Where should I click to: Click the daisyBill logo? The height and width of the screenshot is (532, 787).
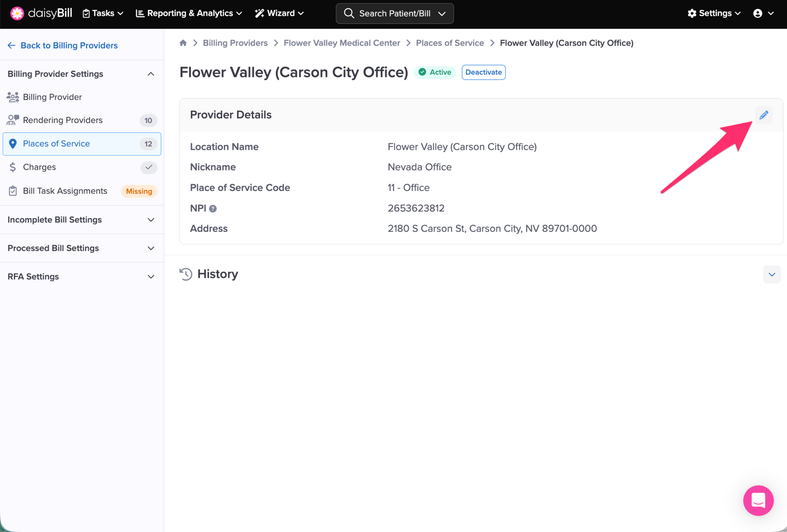41,13
